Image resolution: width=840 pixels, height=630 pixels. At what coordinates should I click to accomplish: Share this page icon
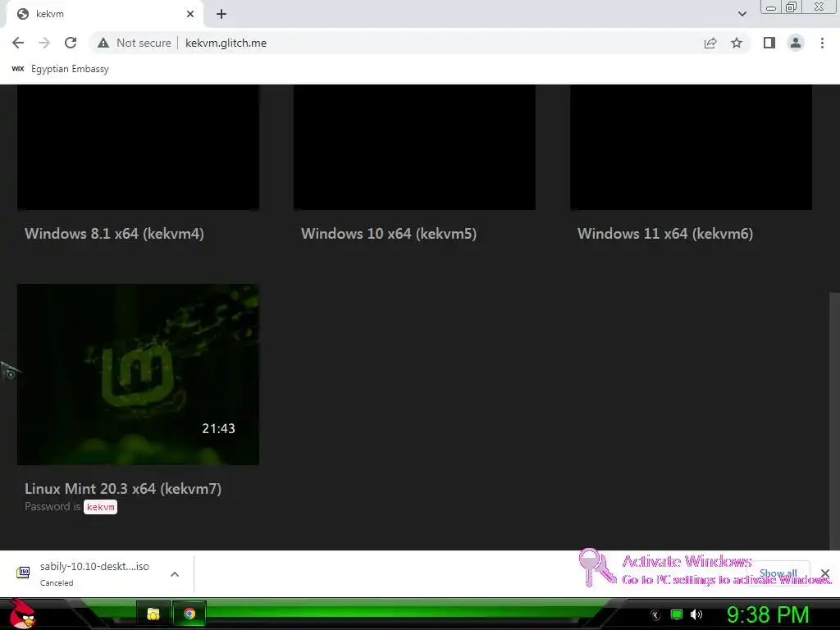point(710,43)
